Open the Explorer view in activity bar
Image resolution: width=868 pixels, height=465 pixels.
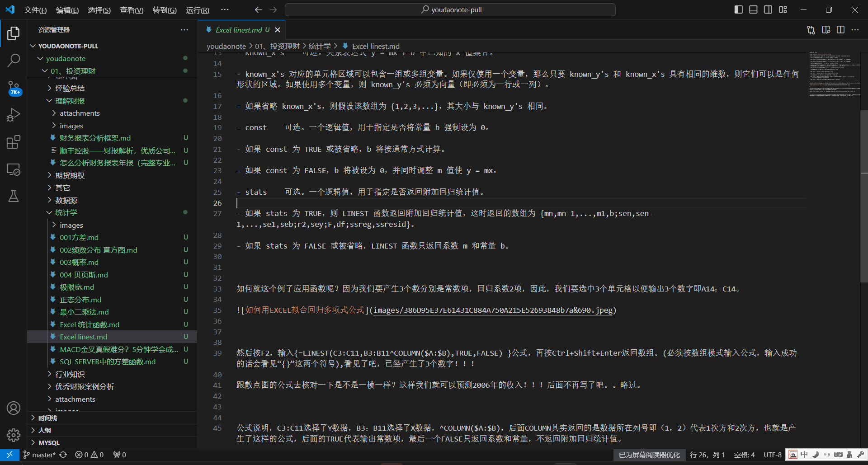[14, 33]
